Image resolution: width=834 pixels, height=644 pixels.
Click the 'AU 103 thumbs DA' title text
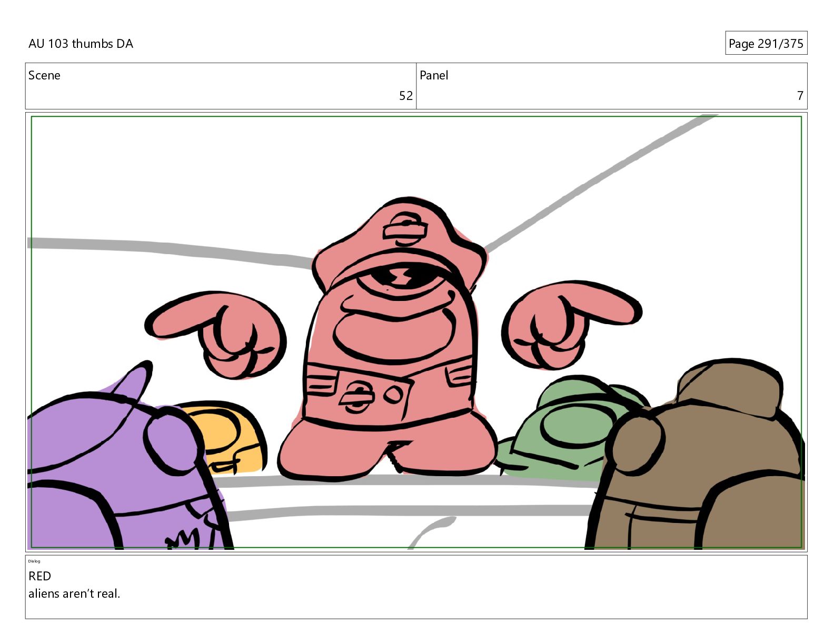(81, 44)
